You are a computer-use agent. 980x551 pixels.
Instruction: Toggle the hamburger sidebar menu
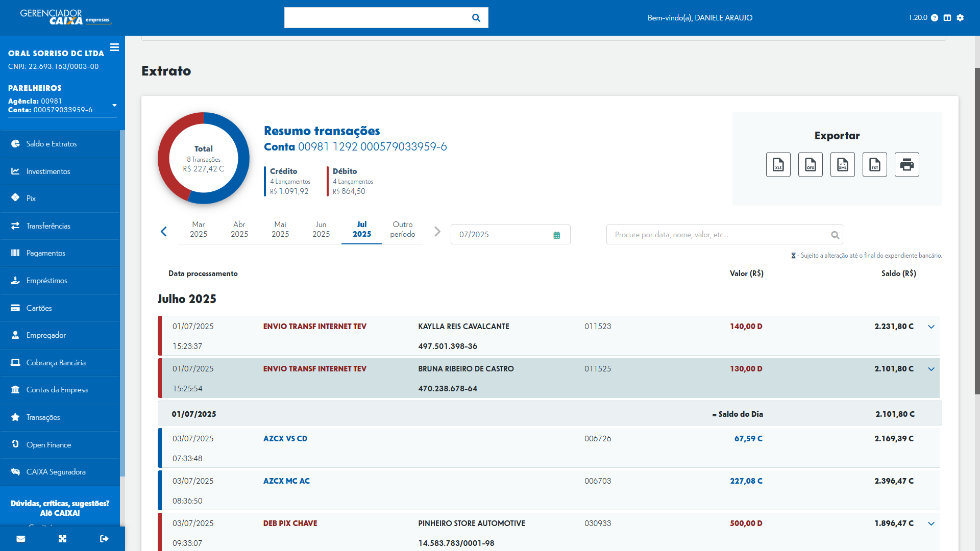point(114,47)
